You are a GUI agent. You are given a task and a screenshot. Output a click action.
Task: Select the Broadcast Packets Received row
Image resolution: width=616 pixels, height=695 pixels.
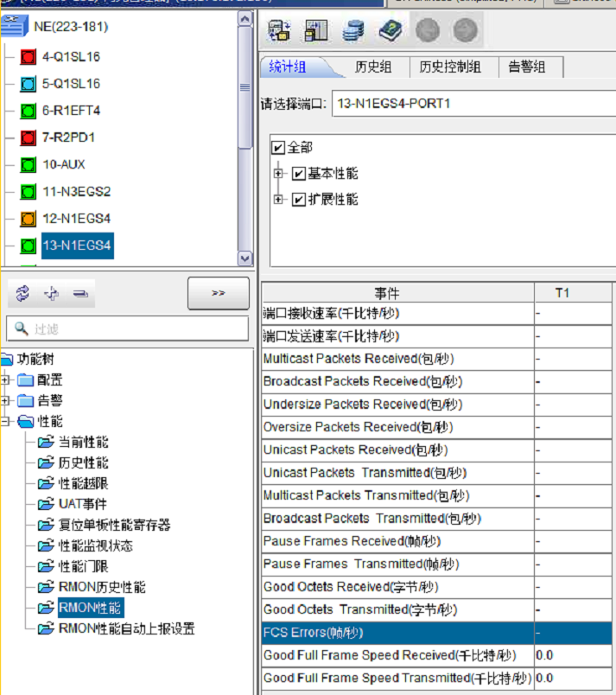click(436, 381)
